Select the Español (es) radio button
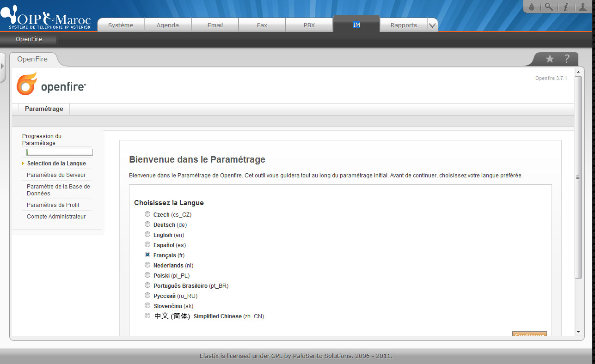 pos(147,245)
